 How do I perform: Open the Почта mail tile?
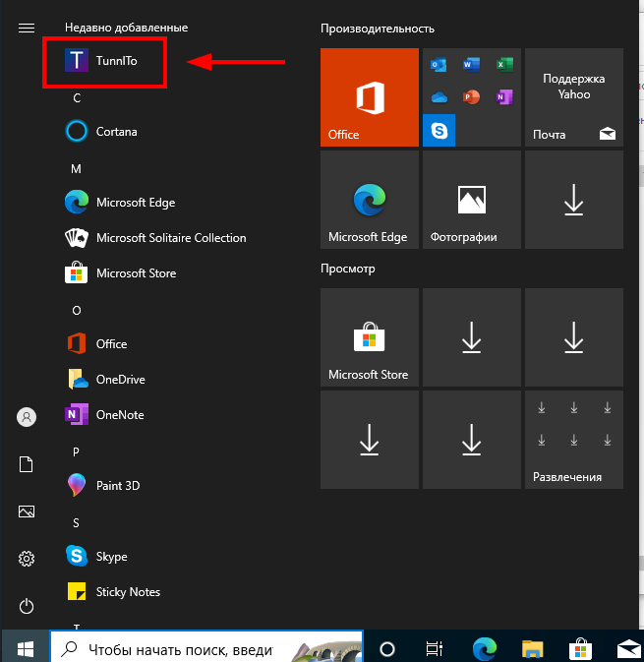pos(573,96)
